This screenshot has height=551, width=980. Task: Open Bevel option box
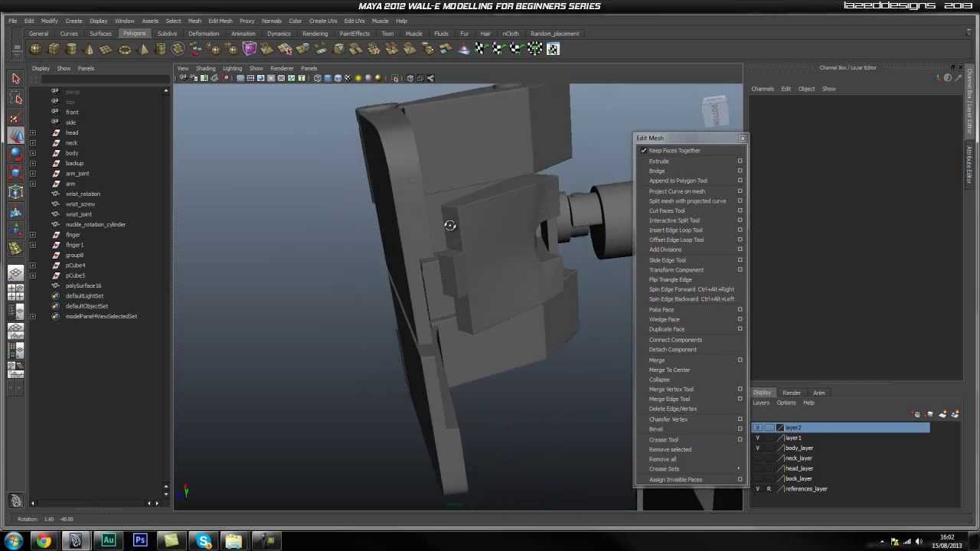coord(740,429)
